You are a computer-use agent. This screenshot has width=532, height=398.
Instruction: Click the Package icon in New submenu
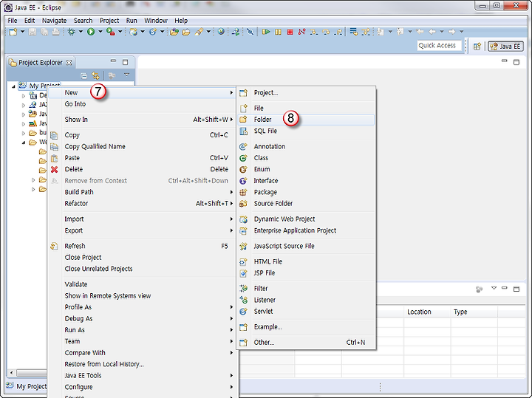(243, 193)
